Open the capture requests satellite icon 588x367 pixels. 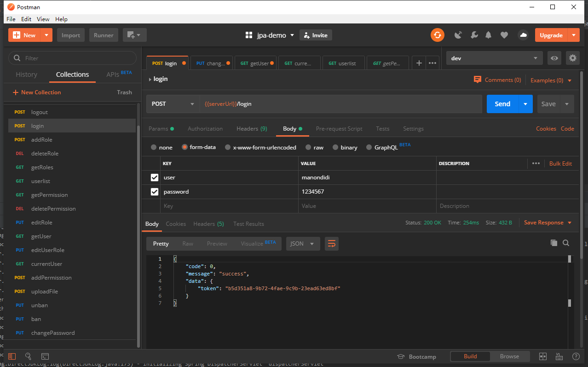pos(458,35)
